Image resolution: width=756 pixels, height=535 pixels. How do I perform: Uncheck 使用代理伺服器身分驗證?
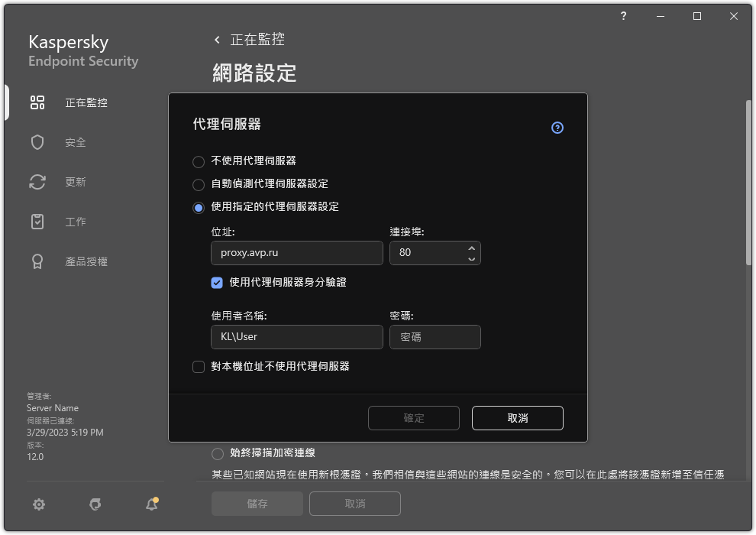click(217, 283)
